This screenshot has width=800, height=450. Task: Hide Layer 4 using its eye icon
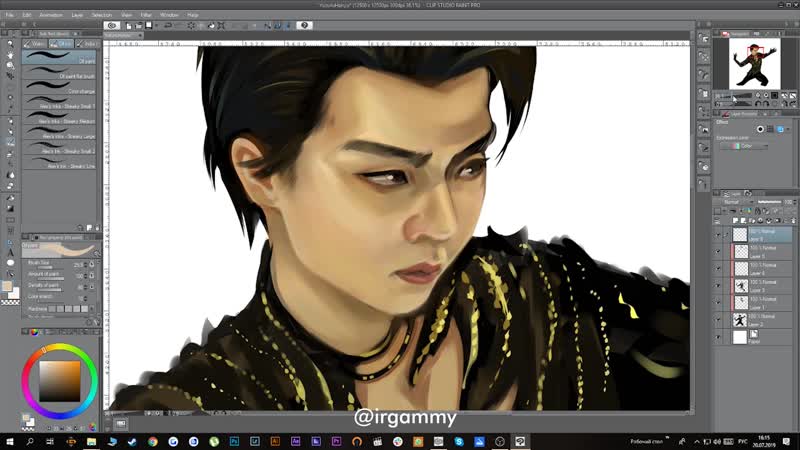tap(718, 269)
